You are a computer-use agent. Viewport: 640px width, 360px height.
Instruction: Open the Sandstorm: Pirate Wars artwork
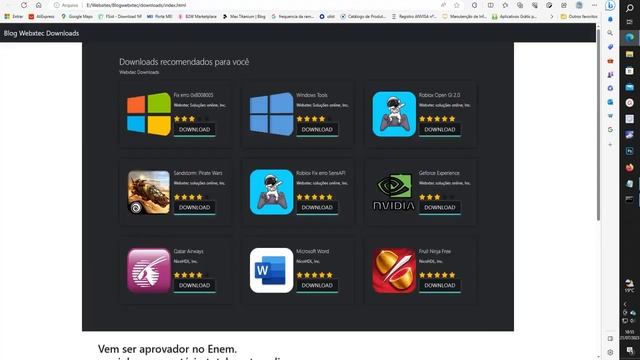(149, 192)
